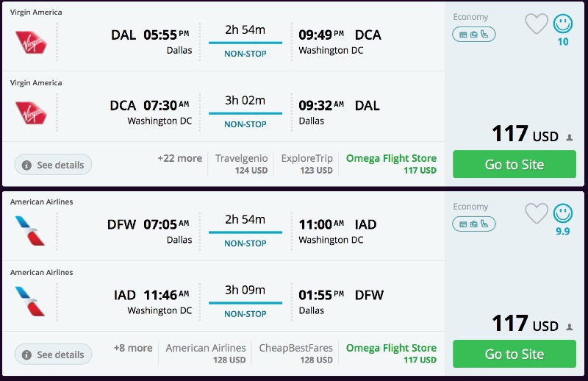Click the Economy amenities icons on the American Airlines card
Screen dimensions: 588x381
coord(474,224)
